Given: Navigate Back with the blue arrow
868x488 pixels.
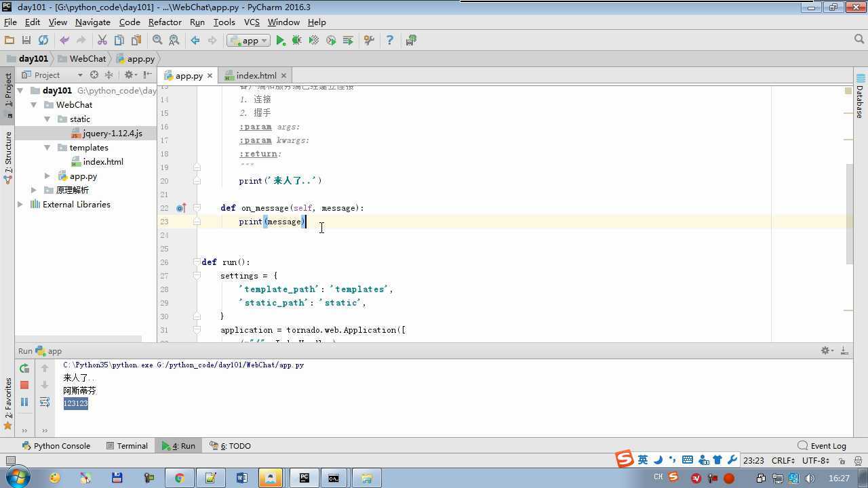Looking at the screenshot, I should (x=195, y=41).
